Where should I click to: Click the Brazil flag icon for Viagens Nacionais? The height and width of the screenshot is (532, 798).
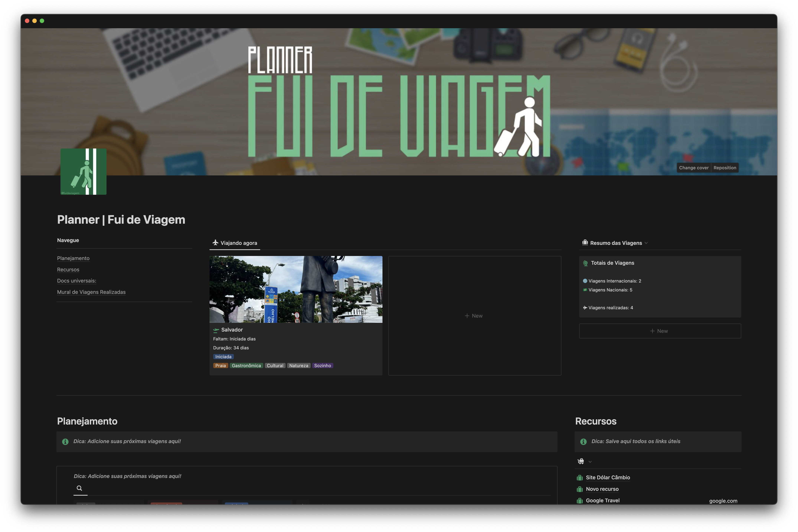(585, 290)
